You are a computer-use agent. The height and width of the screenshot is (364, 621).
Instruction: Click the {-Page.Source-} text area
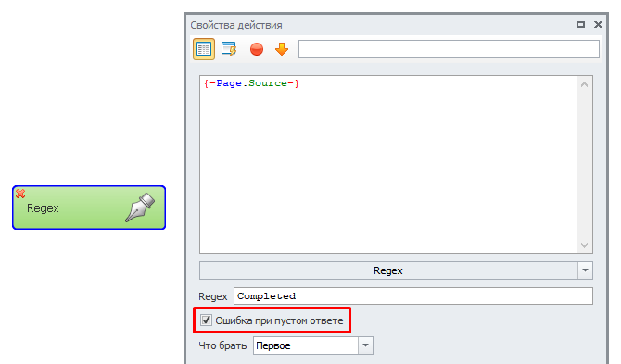389,164
